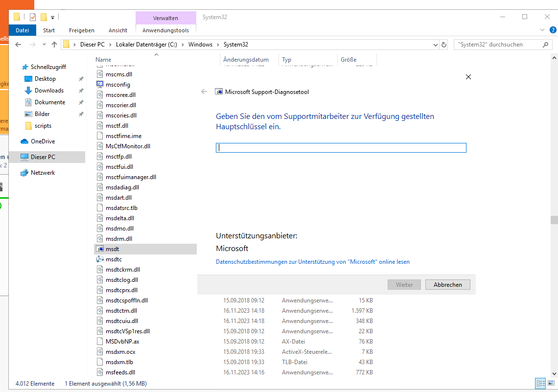This screenshot has height=392, width=558.
Task: Click the scrollbar up arrow
Action: point(554,58)
